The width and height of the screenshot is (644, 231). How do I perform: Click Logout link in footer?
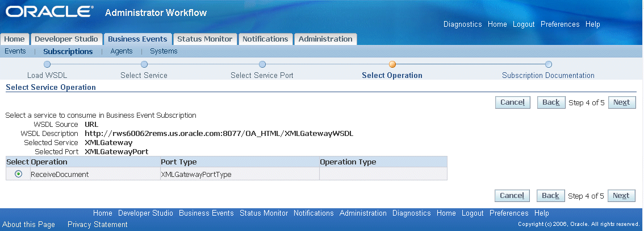coord(472,213)
